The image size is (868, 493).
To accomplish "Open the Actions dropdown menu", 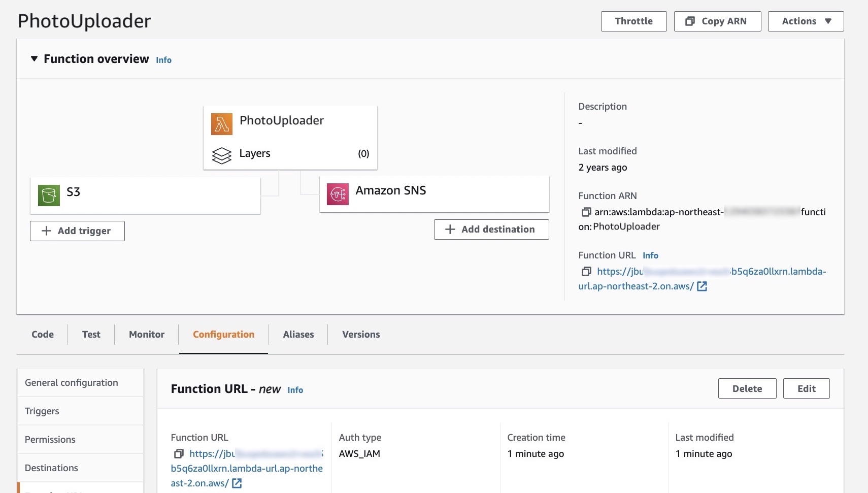I will coord(805,21).
